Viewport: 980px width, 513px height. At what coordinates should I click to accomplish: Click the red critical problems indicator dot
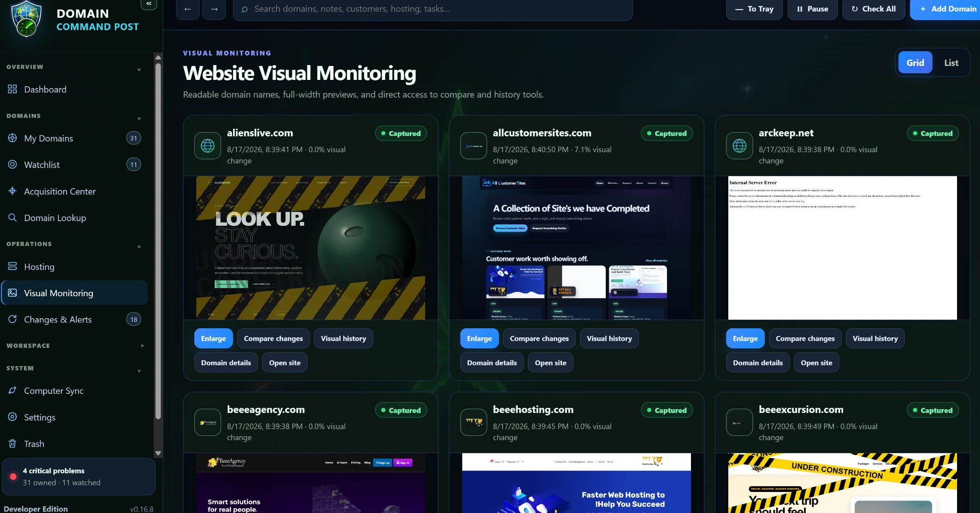pyautogui.click(x=13, y=477)
